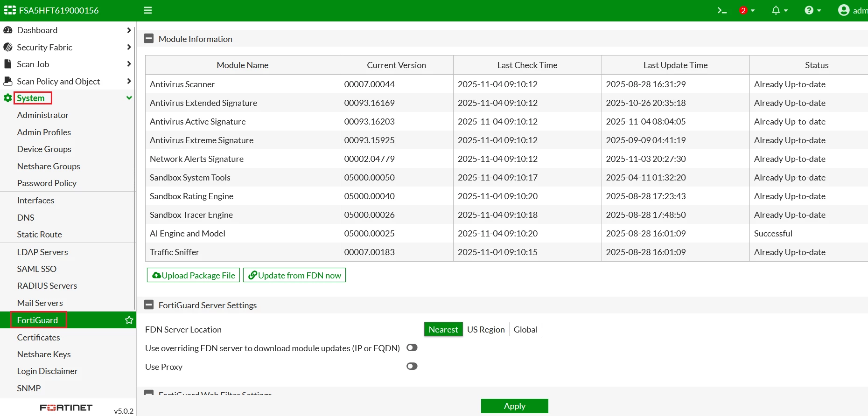868x416 pixels.
Task: Open LDAP Servers page
Action: [x=42, y=252]
